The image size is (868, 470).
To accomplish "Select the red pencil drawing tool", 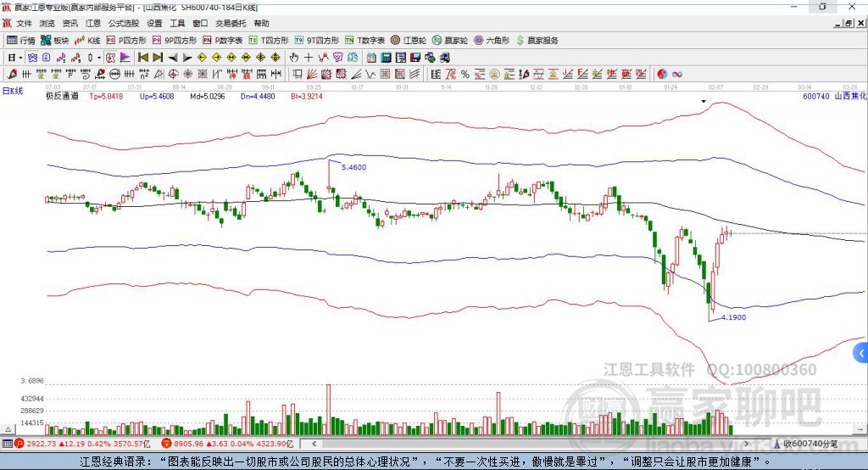I will [x=12, y=74].
